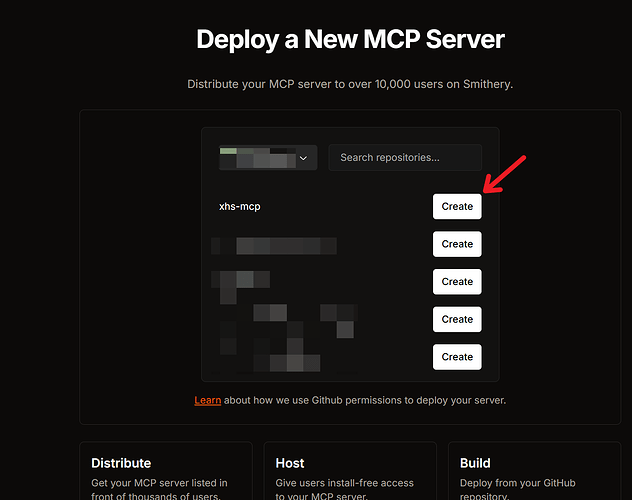This screenshot has height=500, width=632.
Task: Select the Distribute card heading
Action: [121, 463]
